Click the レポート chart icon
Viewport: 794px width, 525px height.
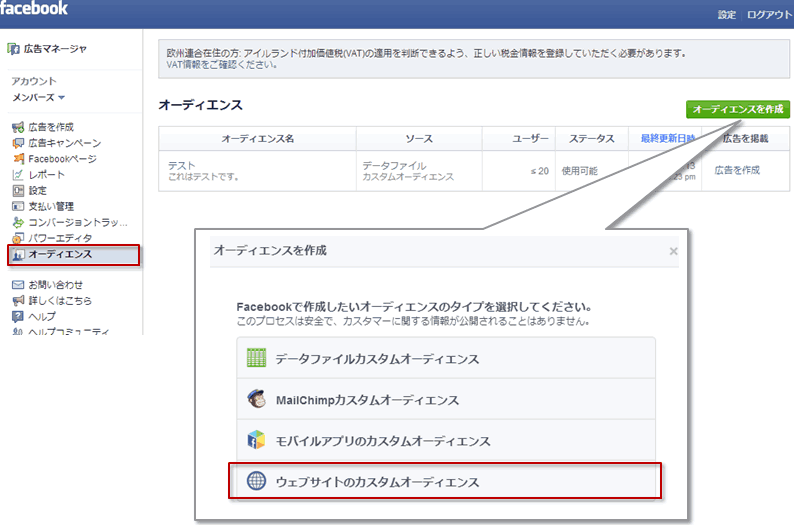click(x=17, y=175)
